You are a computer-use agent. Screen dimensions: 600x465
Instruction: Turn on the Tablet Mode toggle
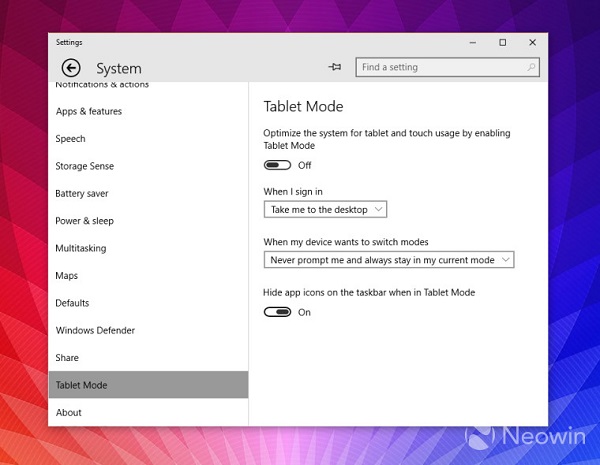coord(277,165)
